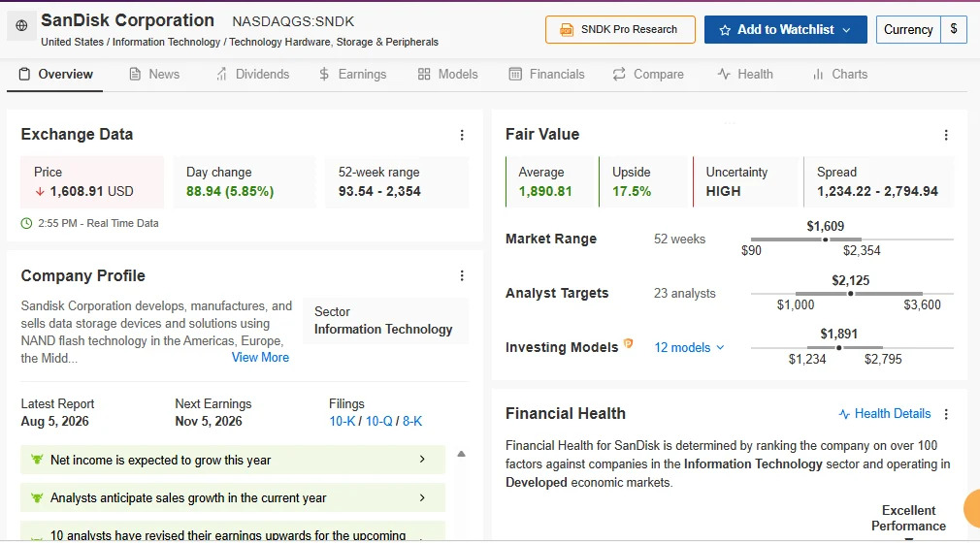Open the 10-K filing link
The width and height of the screenshot is (980, 543).
(x=342, y=421)
